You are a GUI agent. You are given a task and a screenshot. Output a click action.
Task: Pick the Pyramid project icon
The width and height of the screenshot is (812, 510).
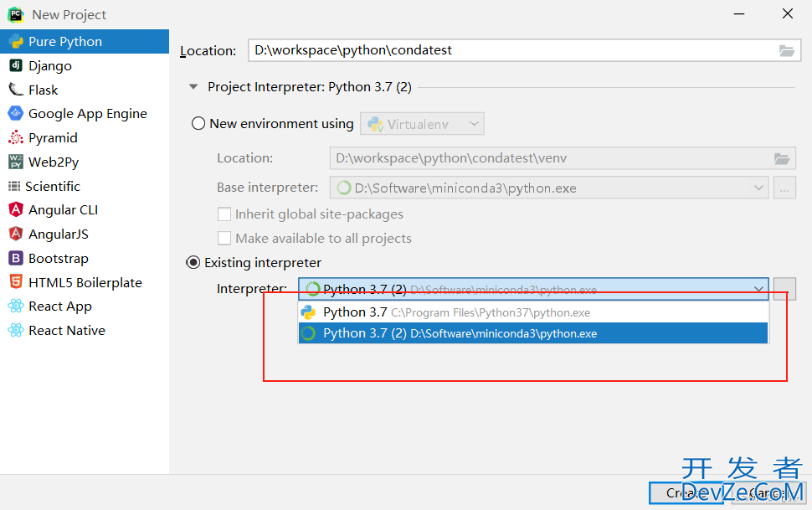point(16,137)
